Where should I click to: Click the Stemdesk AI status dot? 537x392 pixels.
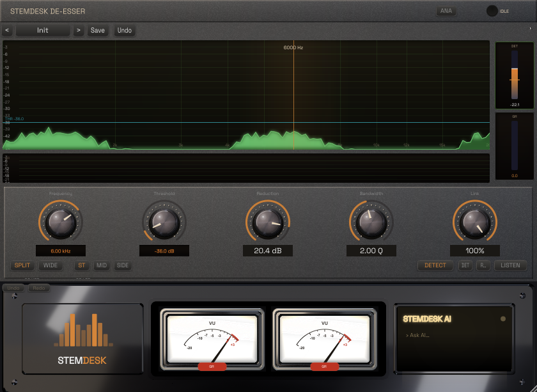[x=502, y=319]
